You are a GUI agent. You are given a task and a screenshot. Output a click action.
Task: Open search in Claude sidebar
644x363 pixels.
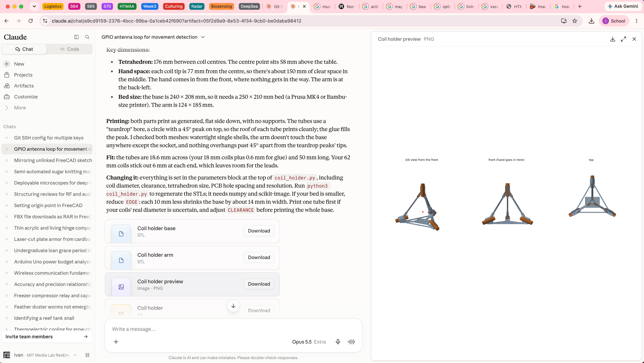click(87, 37)
